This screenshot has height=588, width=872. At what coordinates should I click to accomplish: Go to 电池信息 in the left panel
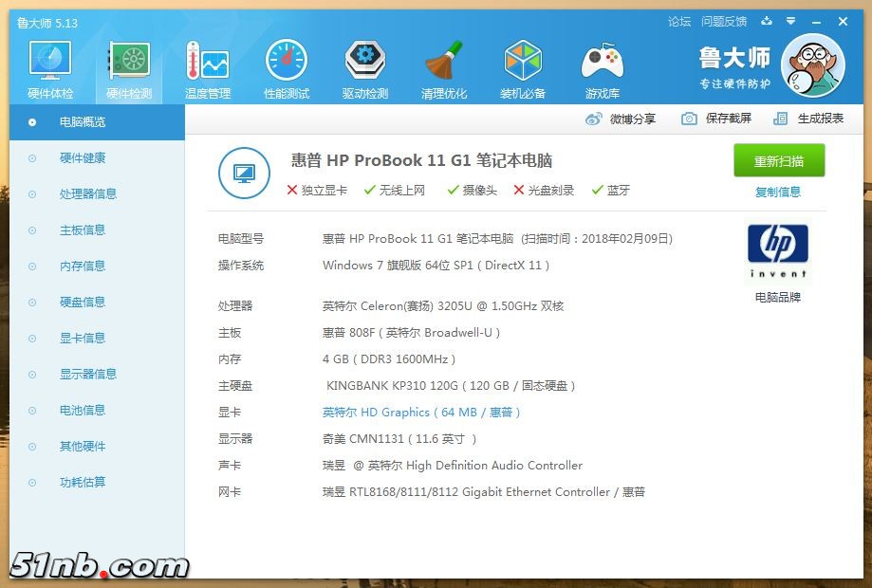(x=83, y=410)
